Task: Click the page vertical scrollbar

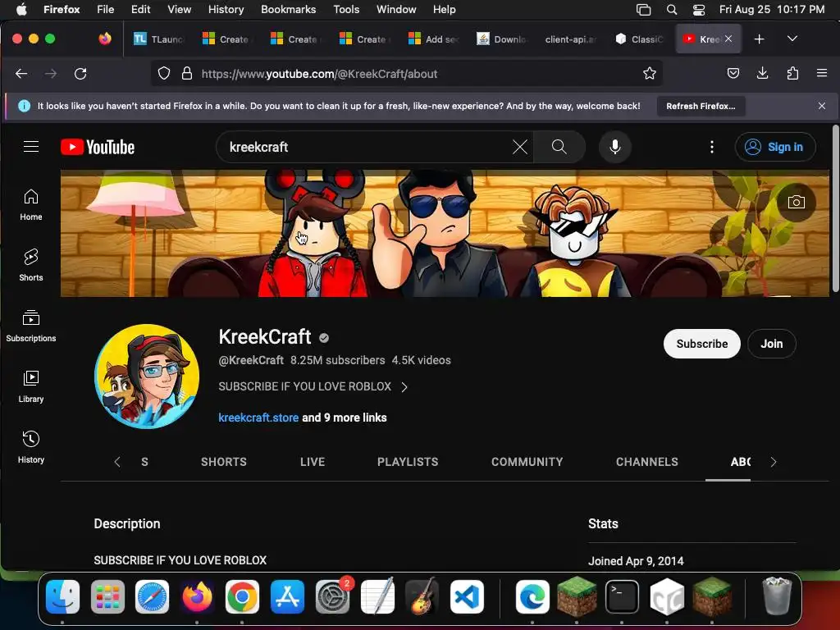Action: (835, 209)
